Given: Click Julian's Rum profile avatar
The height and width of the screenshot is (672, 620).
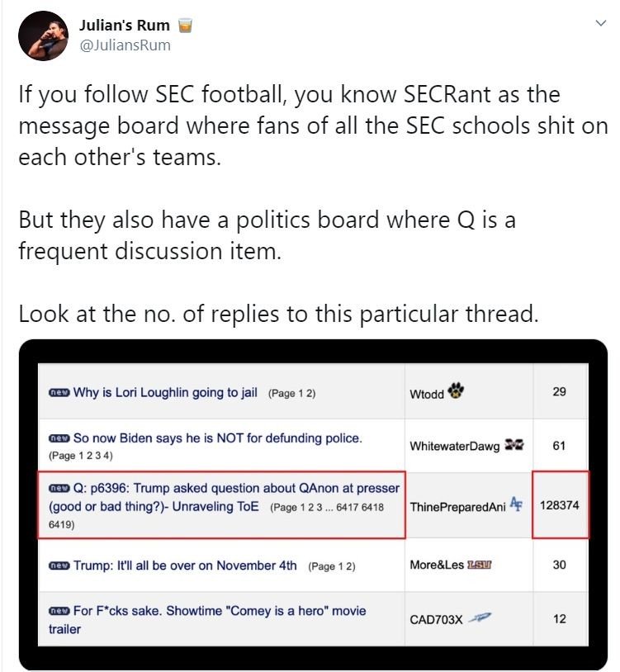Looking at the screenshot, I should pos(42,35).
